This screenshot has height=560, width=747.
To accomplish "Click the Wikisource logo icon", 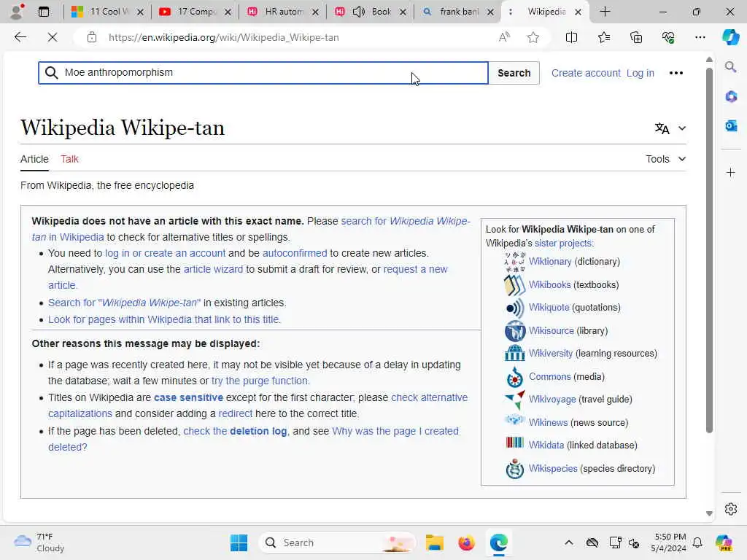I will click(x=514, y=330).
